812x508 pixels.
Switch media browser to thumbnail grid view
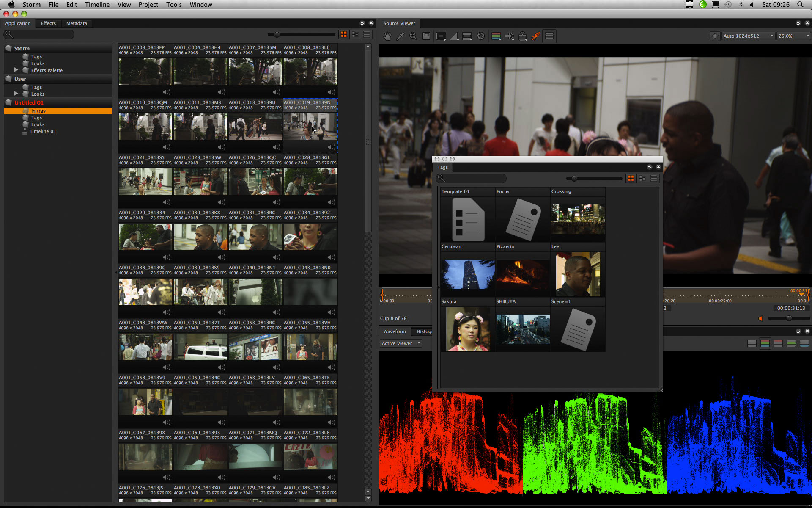[344, 35]
